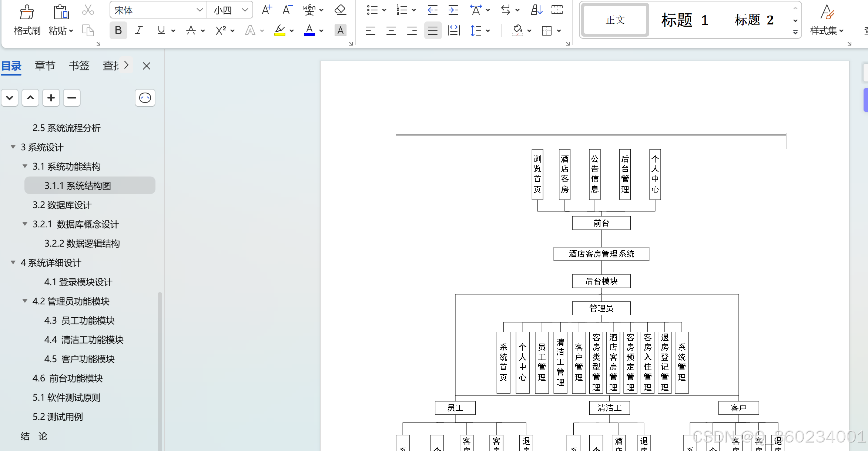The width and height of the screenshot is (868, 451).
Task: Cut selection with the scissors icon
Action: [x=88, y=10]
